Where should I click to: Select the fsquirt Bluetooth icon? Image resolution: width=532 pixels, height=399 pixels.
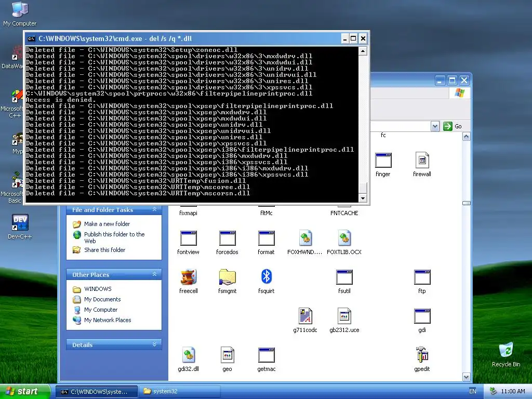pos(267,276)
